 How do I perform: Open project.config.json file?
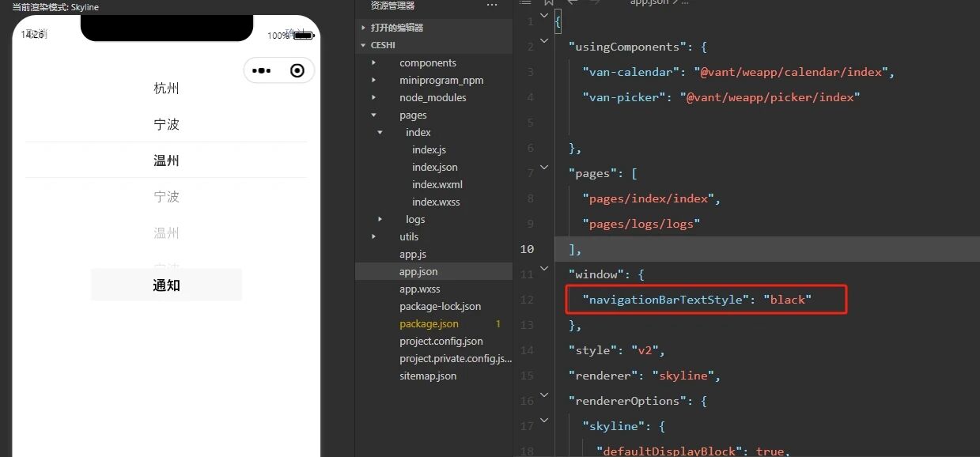441,341
